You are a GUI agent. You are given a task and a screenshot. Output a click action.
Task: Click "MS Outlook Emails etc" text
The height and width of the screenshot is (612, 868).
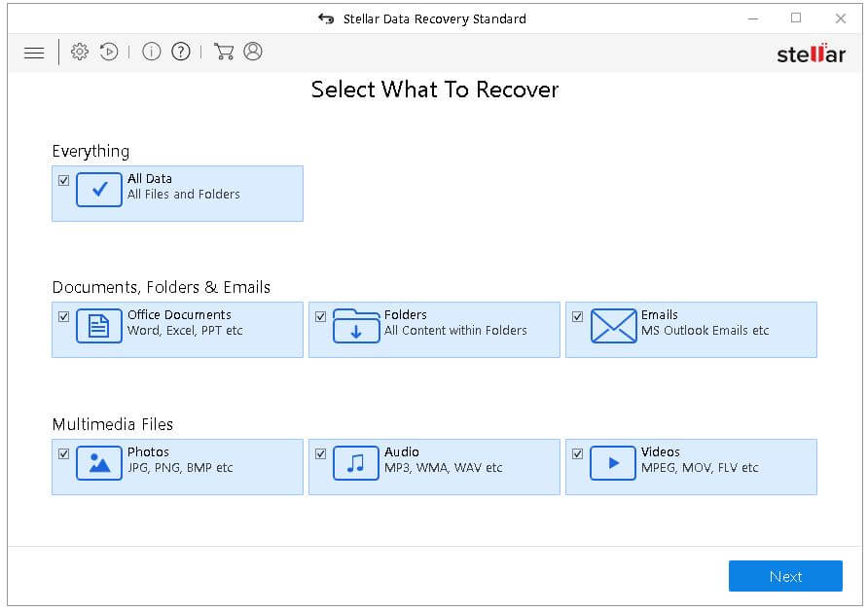point(705,331)
